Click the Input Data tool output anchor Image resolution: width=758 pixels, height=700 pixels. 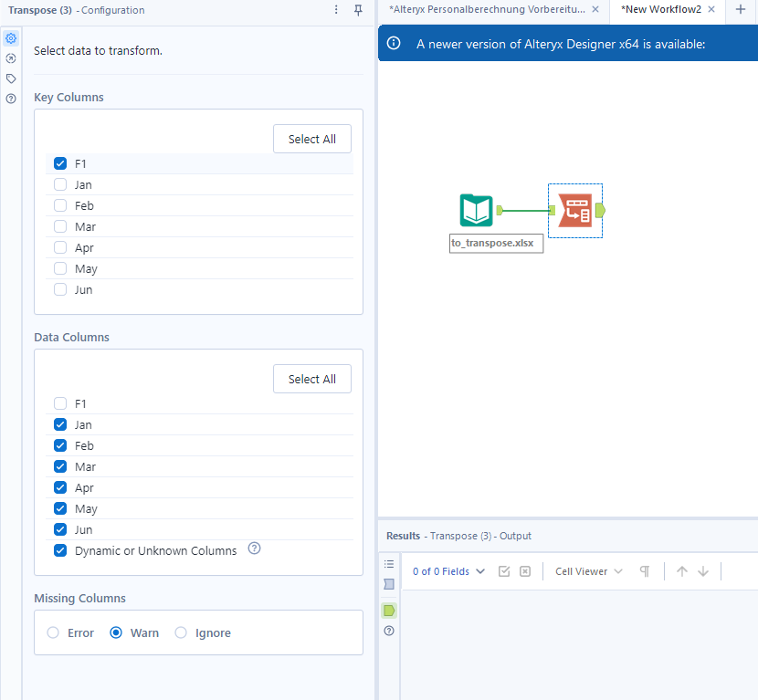pyautogui.click(x=500, y=210)
